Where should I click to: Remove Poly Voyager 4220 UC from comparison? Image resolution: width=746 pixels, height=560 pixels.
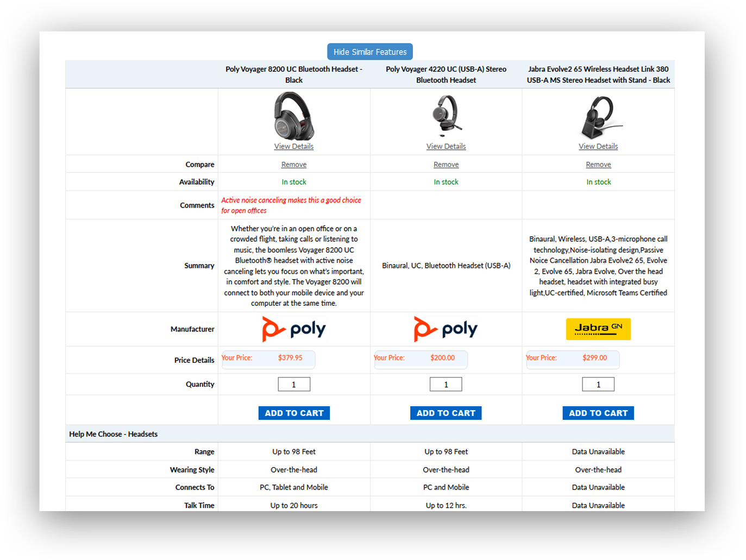point(446,165)
